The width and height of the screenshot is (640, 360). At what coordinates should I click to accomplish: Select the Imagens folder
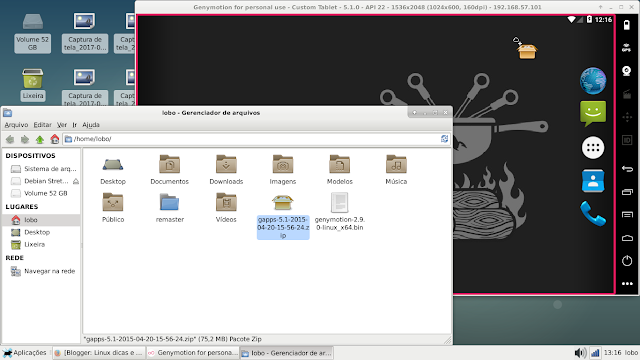pyautogui.click(x=282, y=164)
